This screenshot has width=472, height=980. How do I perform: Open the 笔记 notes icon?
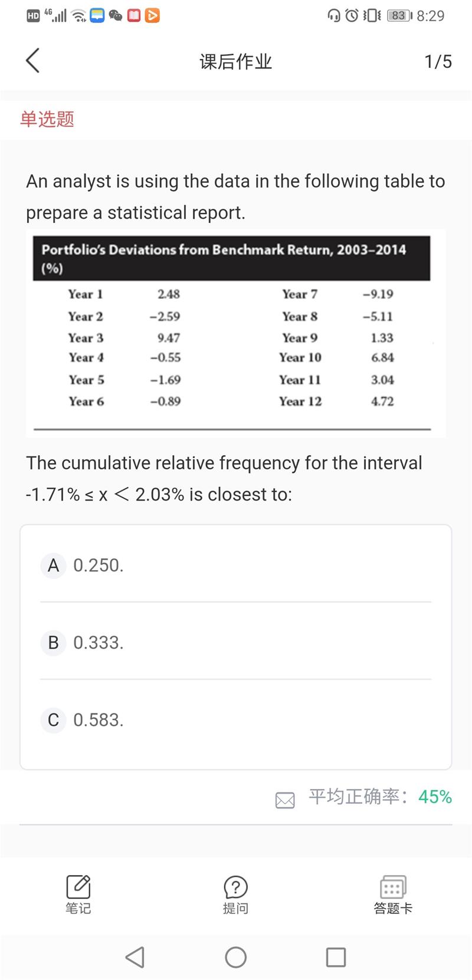(78, 887)
